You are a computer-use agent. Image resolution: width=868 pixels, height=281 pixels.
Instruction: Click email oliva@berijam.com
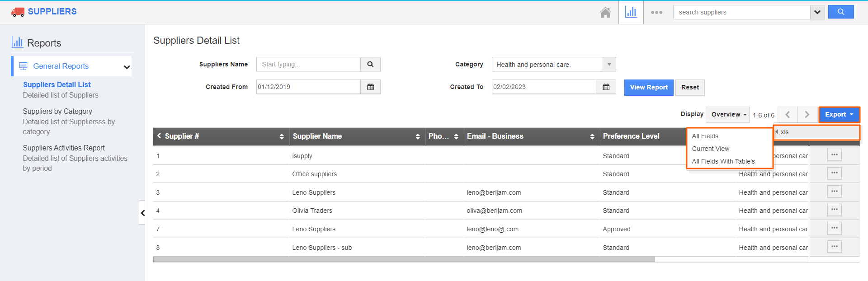point(494,211)
